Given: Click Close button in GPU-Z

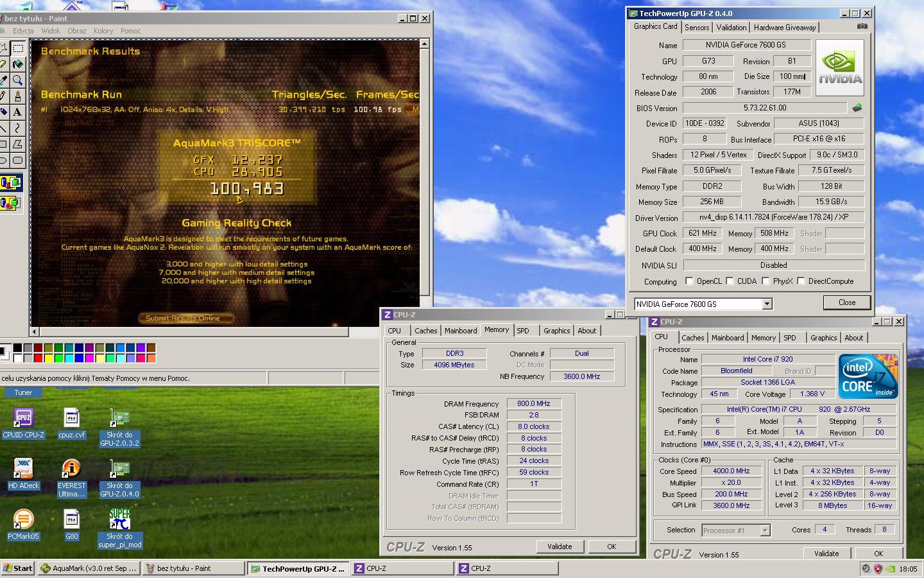Looking at the screenshot, I should pos(847,302).
